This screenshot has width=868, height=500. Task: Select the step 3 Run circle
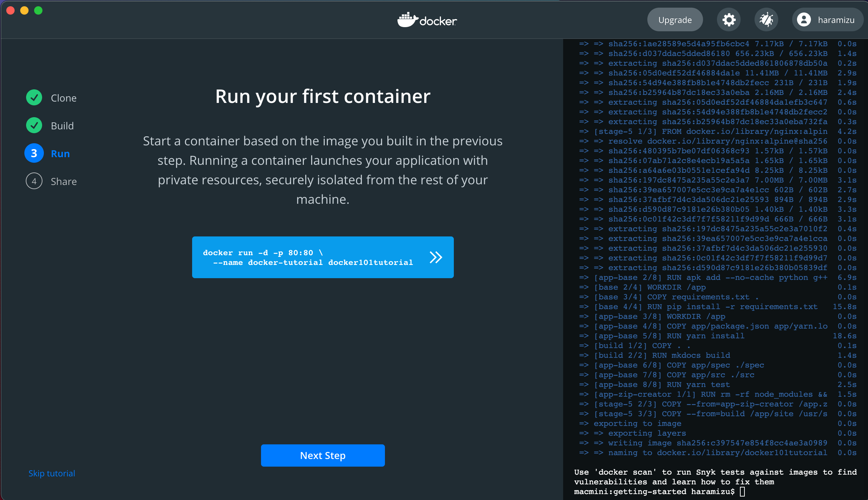click(34, 153)
